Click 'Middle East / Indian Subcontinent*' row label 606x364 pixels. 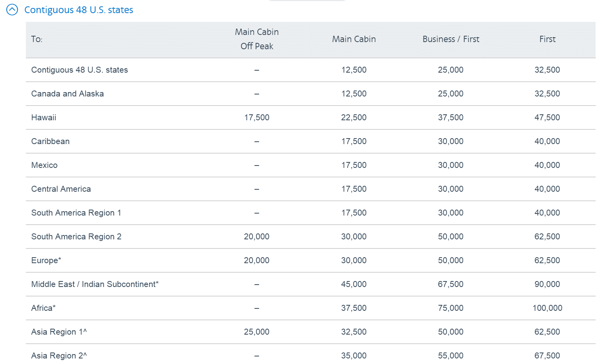coord(95,284)
